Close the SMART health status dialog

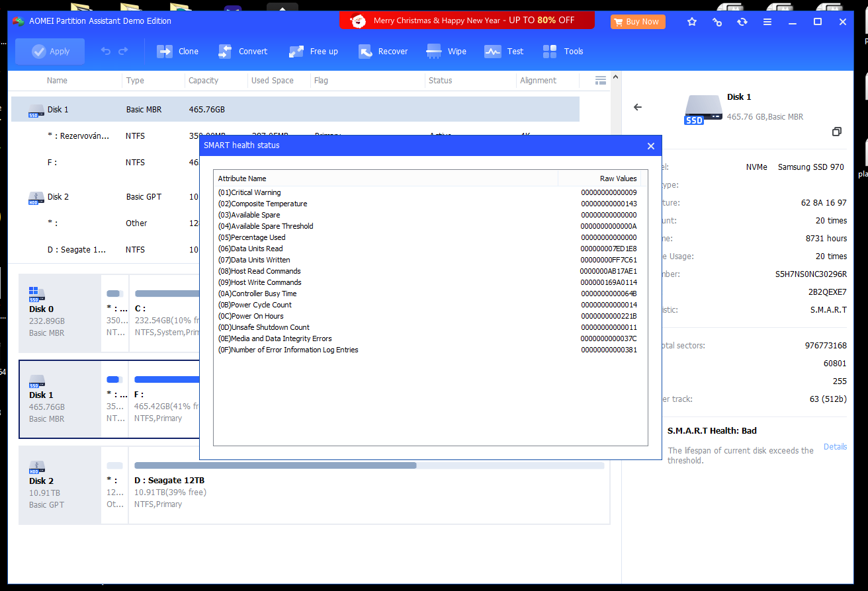(x=651, y=146)
